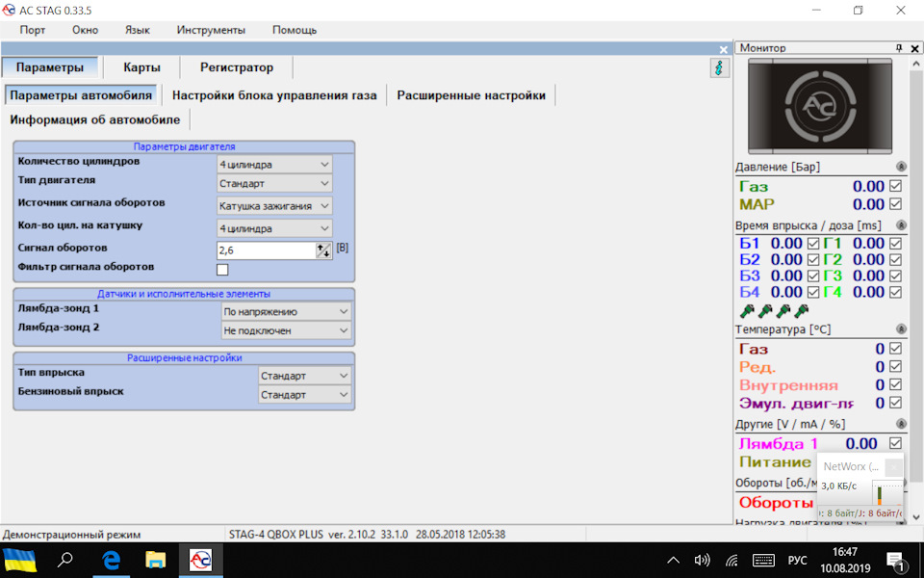This screenshot has width=924, height=578.
Task: Open the Тип двигателя dropdown
Action: (274, 183)
